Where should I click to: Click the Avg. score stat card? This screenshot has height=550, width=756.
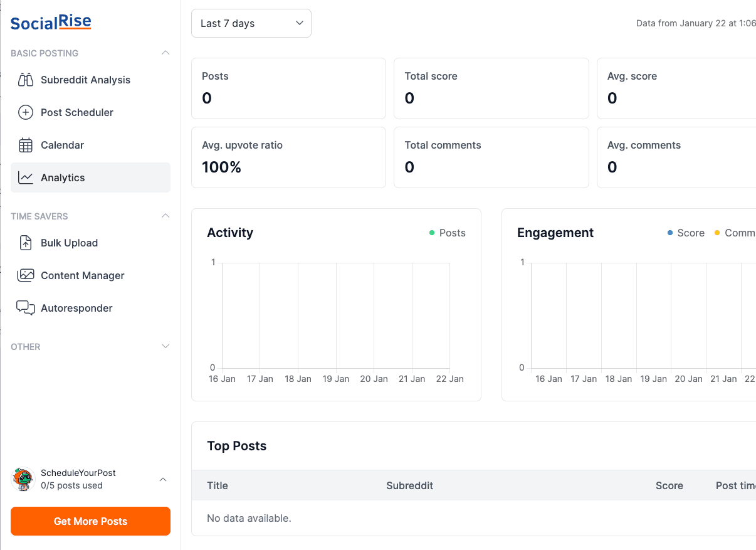click(x=676, y=88)
